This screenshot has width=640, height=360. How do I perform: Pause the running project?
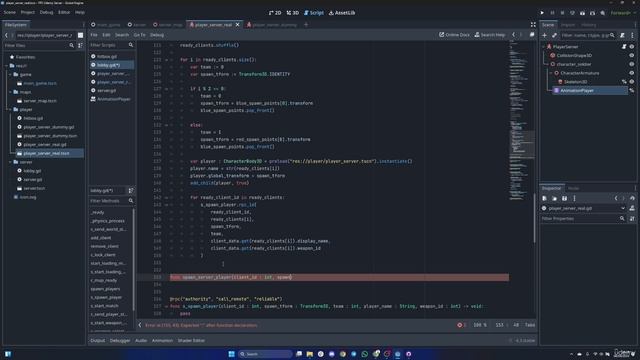tap(552, 13)
